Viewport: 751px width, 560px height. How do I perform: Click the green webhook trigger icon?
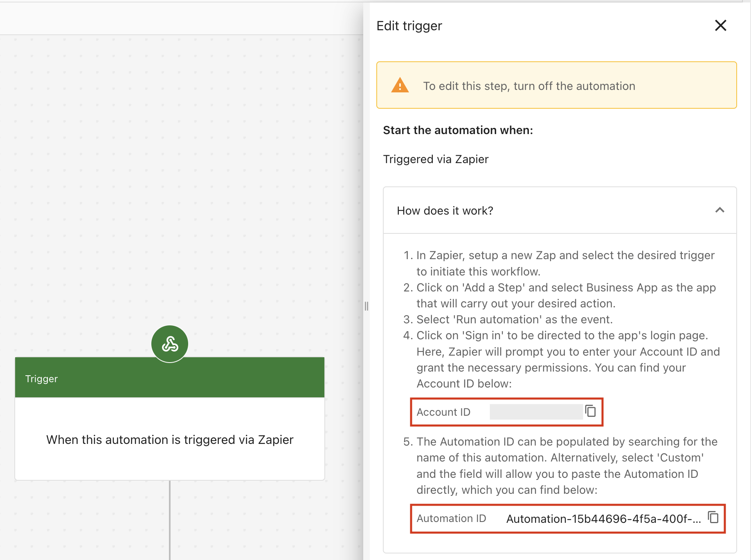pos(170,344)
